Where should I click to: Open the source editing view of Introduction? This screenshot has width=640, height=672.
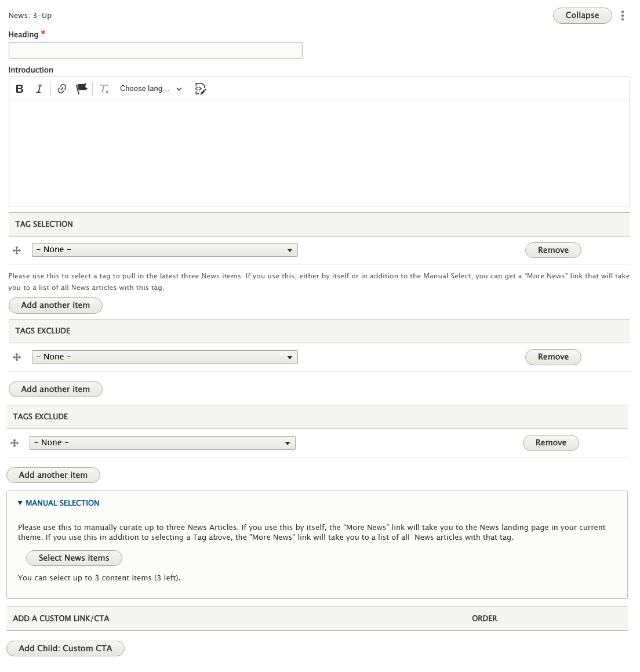click(x=200, y=88)
